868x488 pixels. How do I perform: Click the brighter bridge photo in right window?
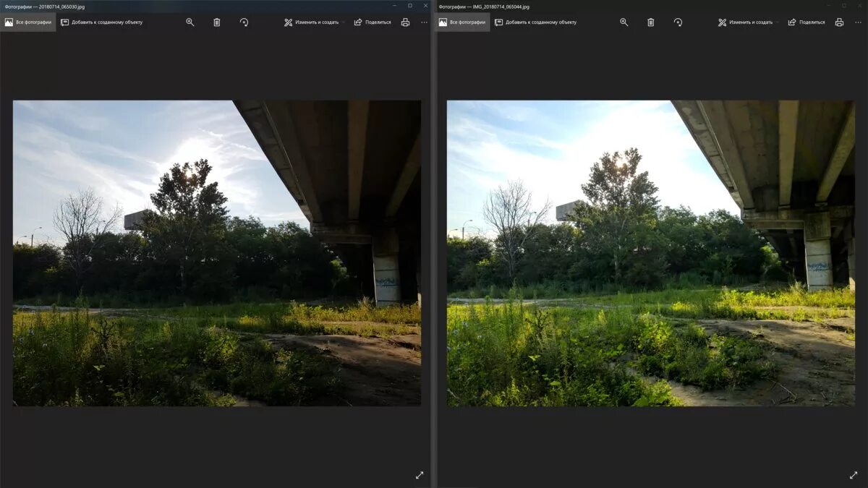tap(651, 253)
